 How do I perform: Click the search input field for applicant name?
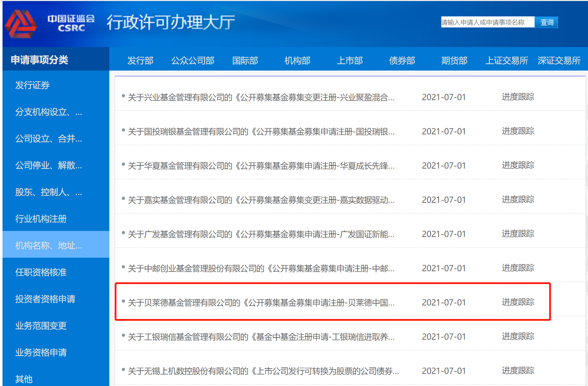488,22
